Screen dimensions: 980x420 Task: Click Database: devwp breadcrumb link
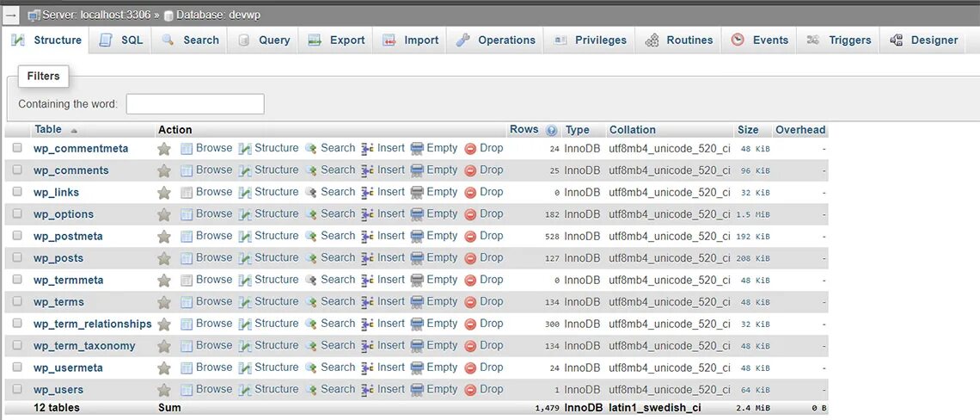(x=218, y=15)
